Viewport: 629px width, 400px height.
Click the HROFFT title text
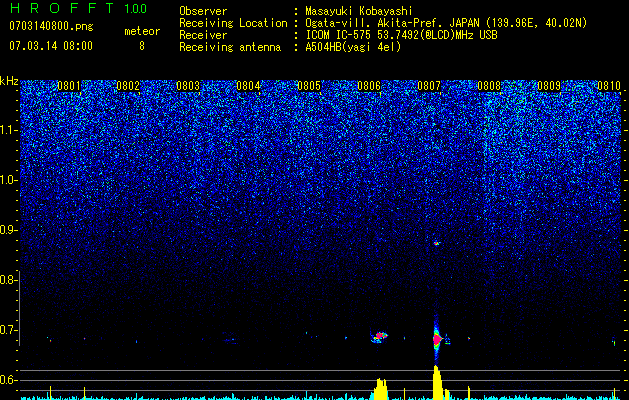pos(62,8)
